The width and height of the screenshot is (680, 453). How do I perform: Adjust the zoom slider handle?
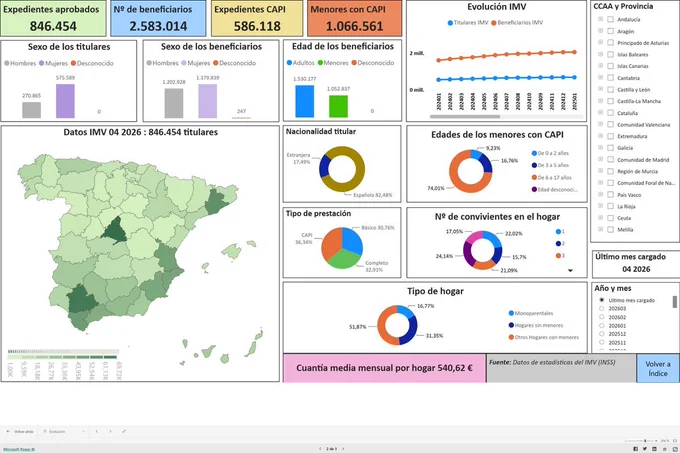pos(645,440)
